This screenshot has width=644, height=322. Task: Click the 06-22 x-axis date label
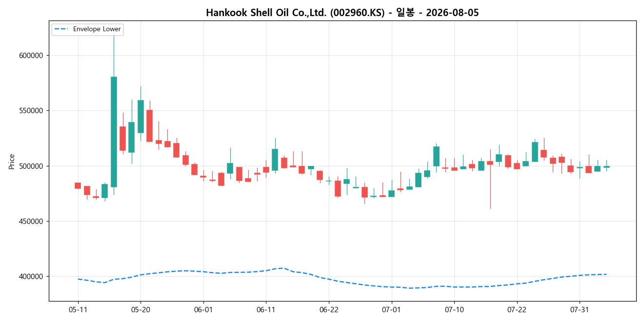(329, 310)
